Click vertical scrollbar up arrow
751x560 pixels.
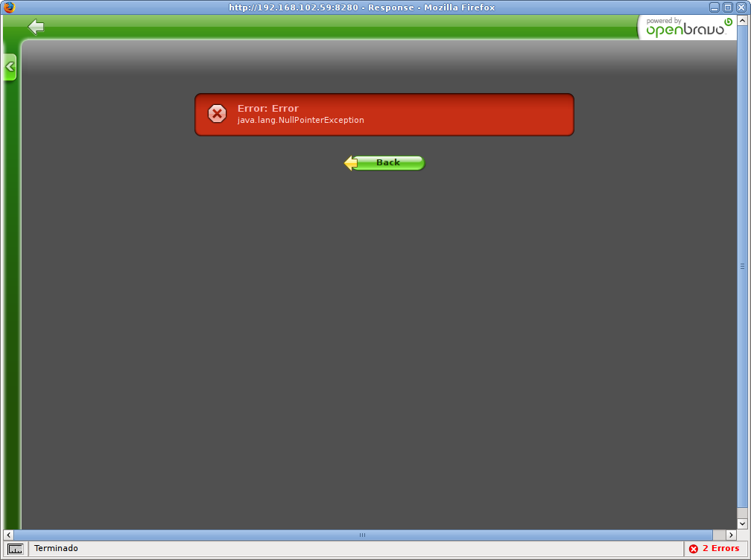click(742, 21)
